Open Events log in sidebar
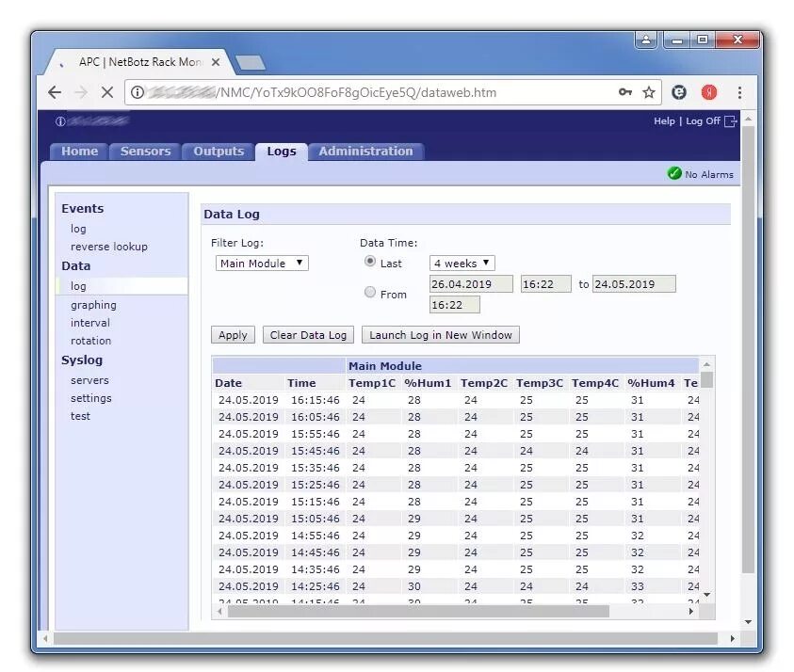 click(78, 229)
